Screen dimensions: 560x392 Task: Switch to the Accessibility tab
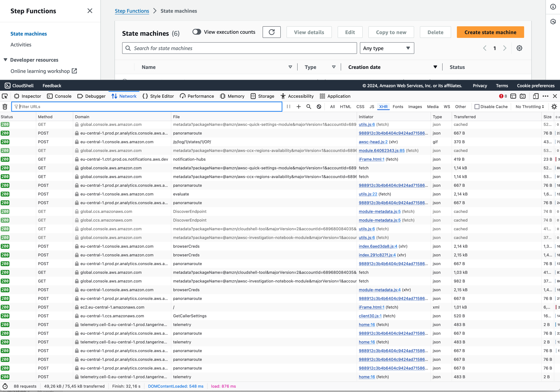[x=297, y=96]
